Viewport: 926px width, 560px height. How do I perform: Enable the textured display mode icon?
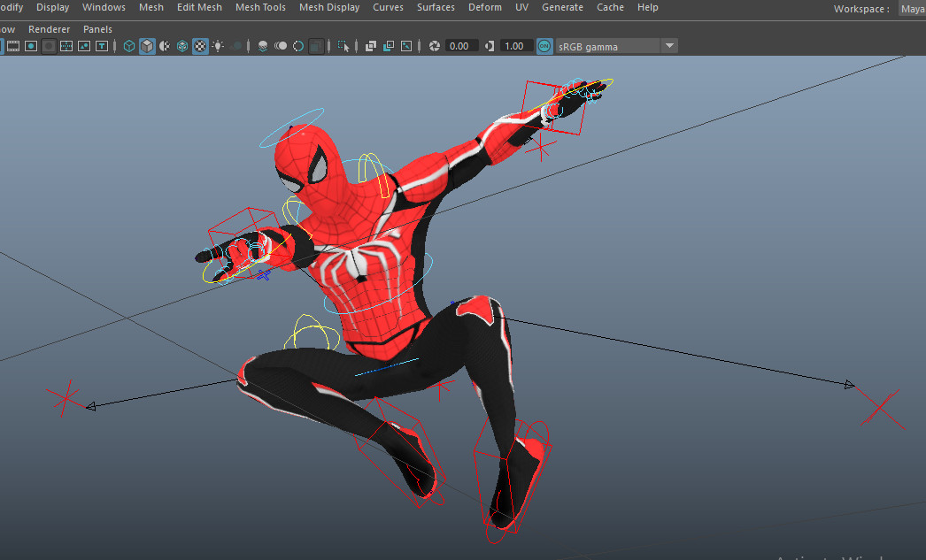click(200, 45)
